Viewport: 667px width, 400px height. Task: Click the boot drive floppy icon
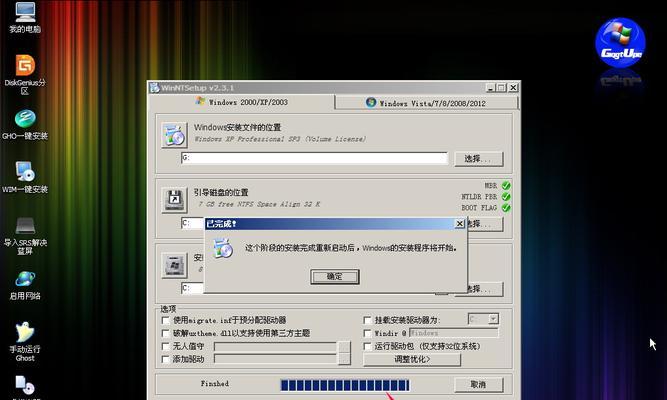(174, 200)
